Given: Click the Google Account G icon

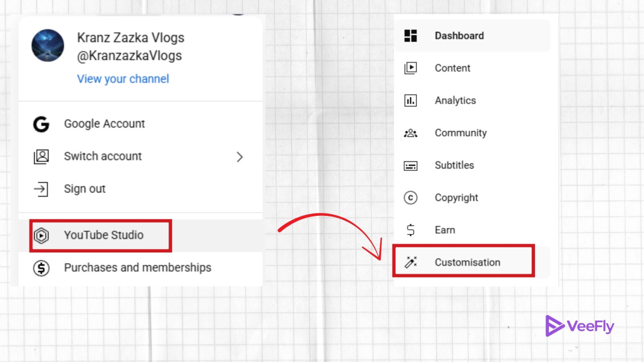Looking at the screenshot, I should (41, 124).
